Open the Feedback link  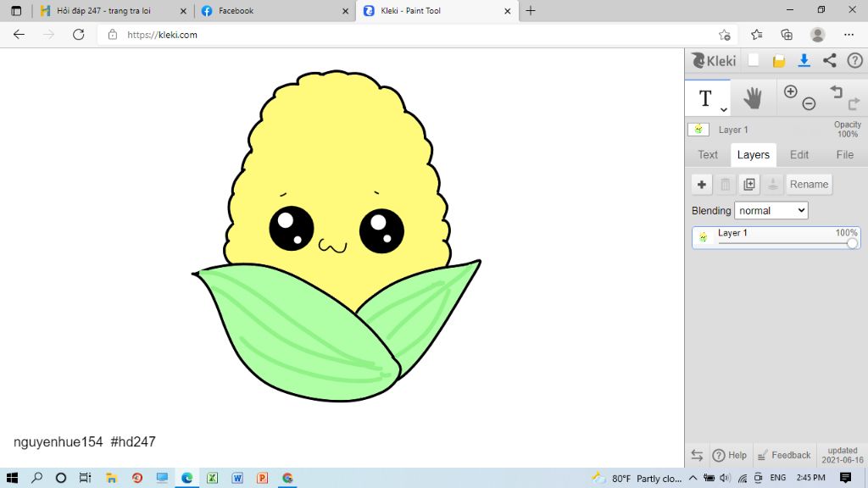click(784, 455)
